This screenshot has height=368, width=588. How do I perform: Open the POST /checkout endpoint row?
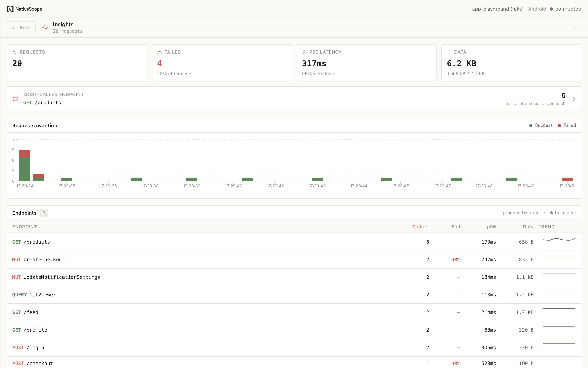click(x=294, y=362)
